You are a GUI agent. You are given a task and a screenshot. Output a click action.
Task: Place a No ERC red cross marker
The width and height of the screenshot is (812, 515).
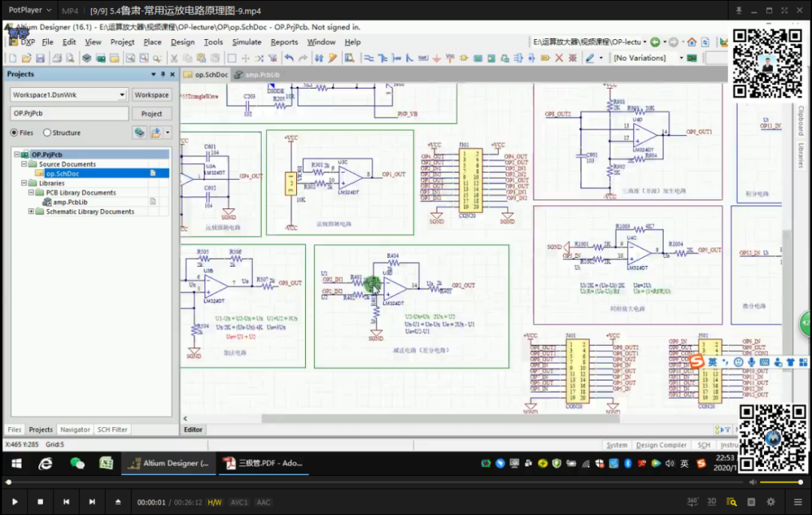tap(559, 58)
